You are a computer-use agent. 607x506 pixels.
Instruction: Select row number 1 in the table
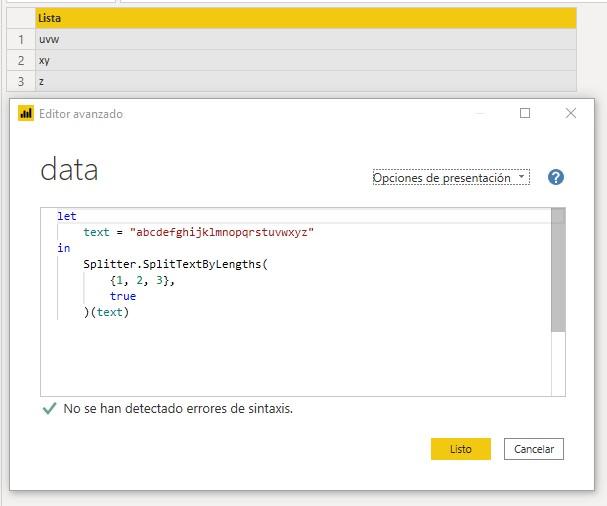pyautogui.click(x=20, y=39)
